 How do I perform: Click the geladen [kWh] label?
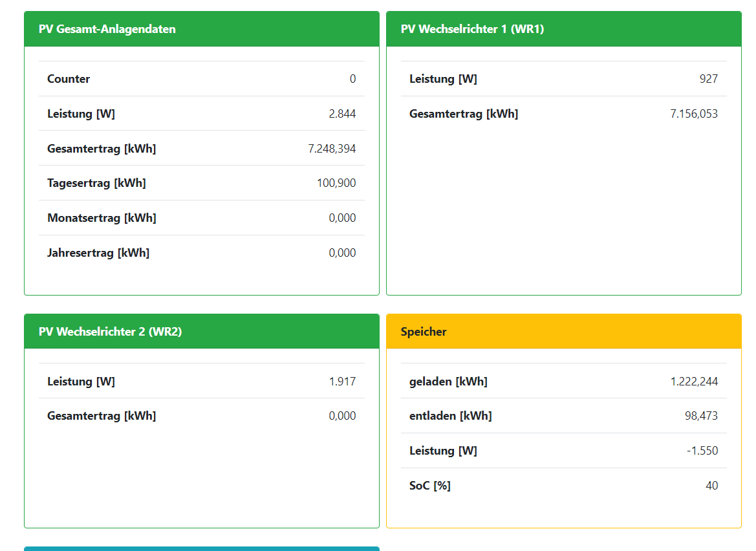(448, 382)
